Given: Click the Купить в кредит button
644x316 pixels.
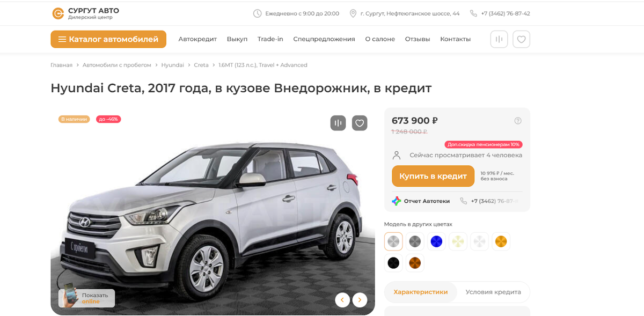Looking at the screenshot, I should click(433, 176).
